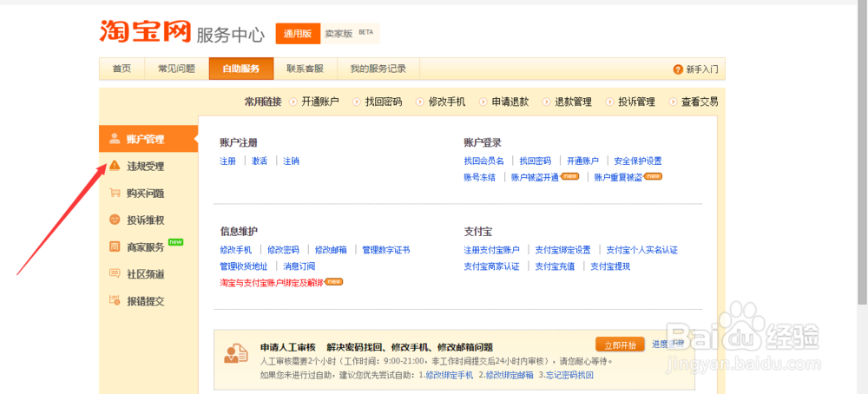The width and height of the screenshot is (868, 394).
Task: Click 找回会员名 link
Action: 483,161
